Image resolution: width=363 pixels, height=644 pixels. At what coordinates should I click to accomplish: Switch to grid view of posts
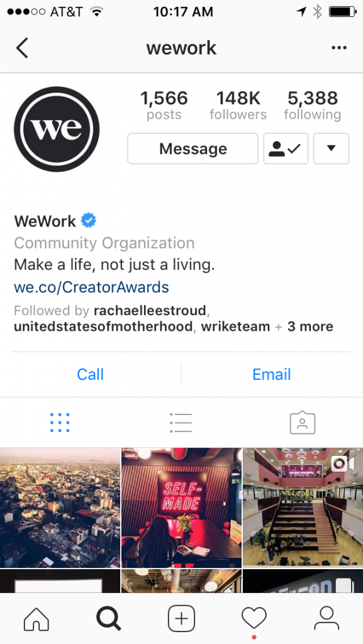[60, 423]
